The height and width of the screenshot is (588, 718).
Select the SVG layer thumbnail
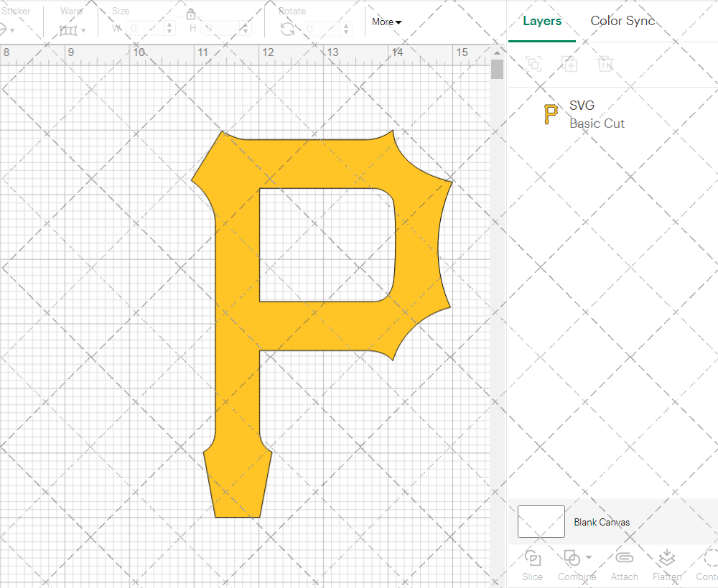[x=551, y=114]
